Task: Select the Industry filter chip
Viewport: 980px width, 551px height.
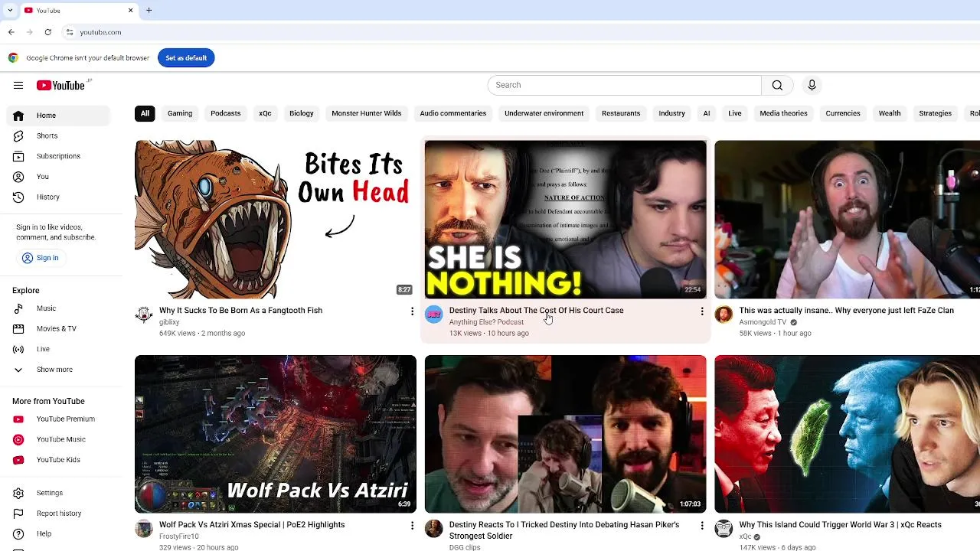Action: coord(671,113)
